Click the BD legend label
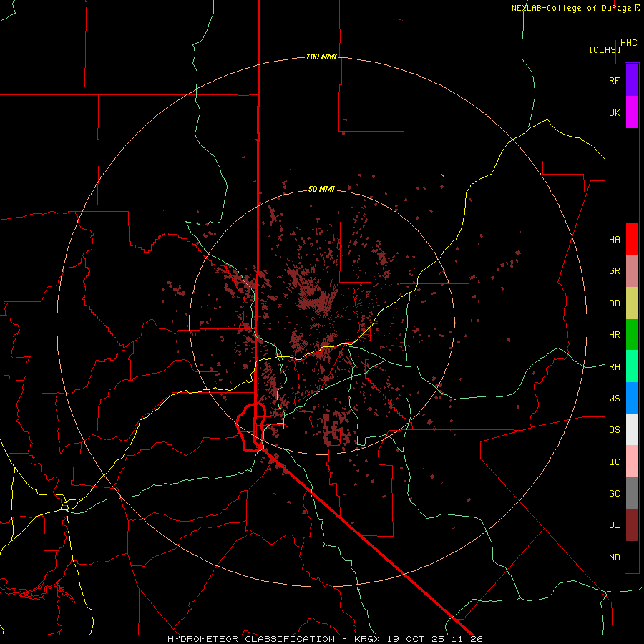The image size is (644, 644). pyautogui.click(x=614, y=303)
